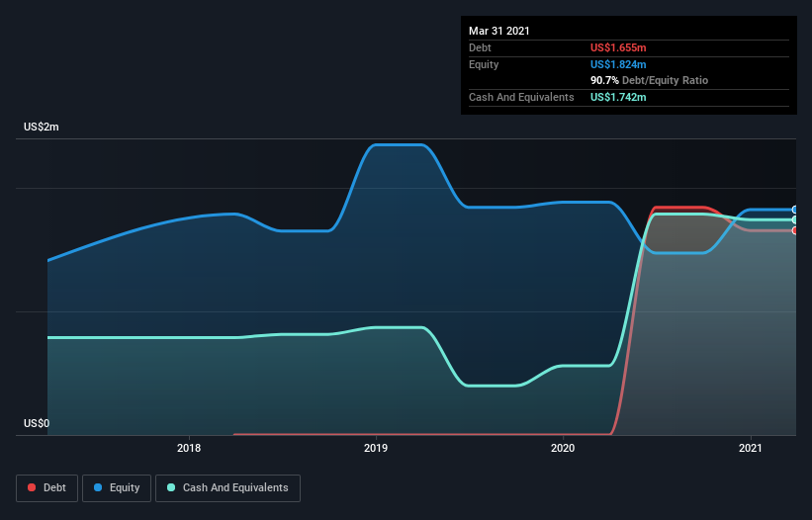Click the US$2m y-axis label
The image size is (812, 520).
pyautogui.click(x=42, y=127)
